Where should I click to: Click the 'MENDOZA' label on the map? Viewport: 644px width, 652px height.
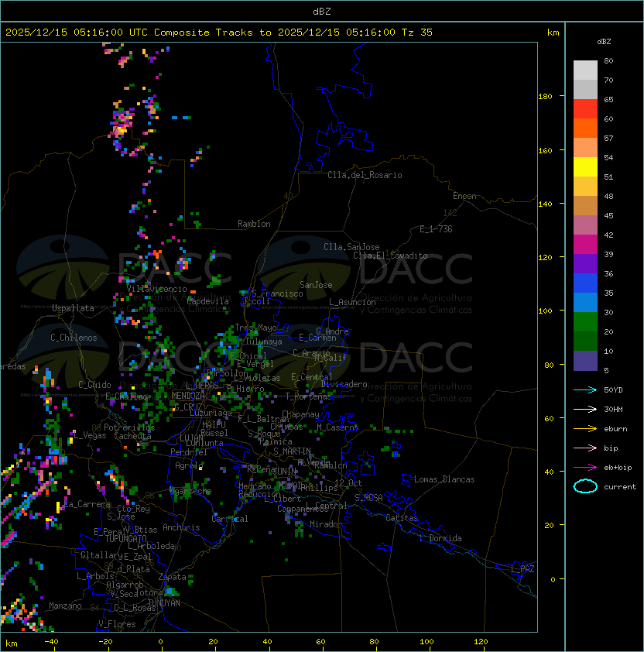(x=188, y=396)
